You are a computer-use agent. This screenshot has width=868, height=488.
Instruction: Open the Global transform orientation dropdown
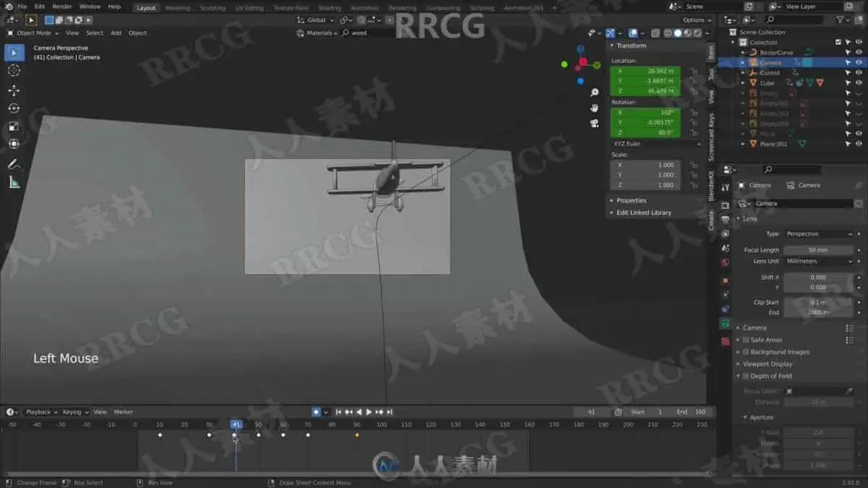(x=315, y=20)
